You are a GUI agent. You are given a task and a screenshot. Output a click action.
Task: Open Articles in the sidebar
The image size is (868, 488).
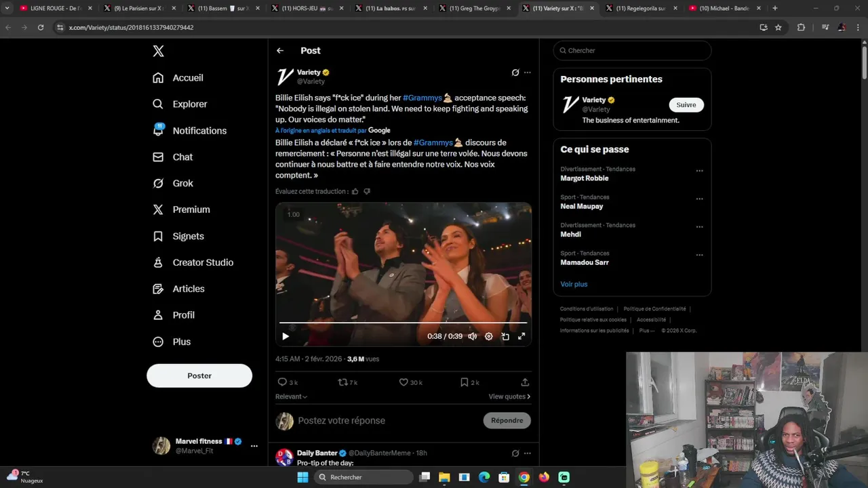click(178, 289)
